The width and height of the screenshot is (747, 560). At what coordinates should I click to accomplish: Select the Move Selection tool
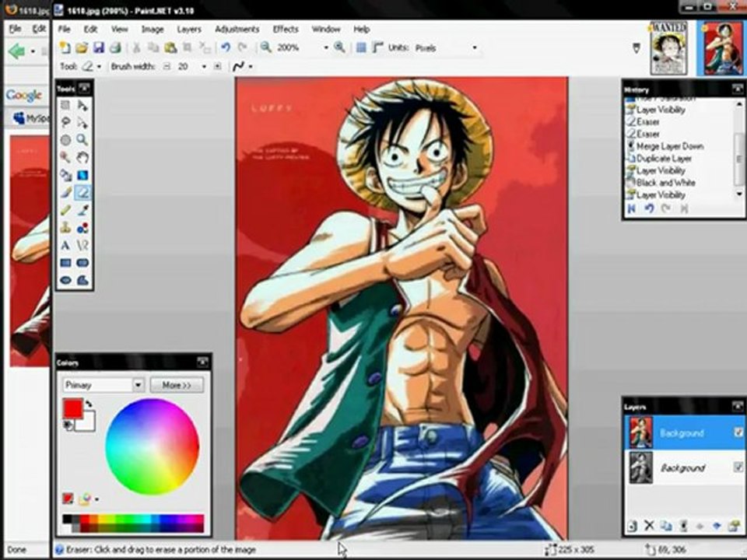coord(82,123)
